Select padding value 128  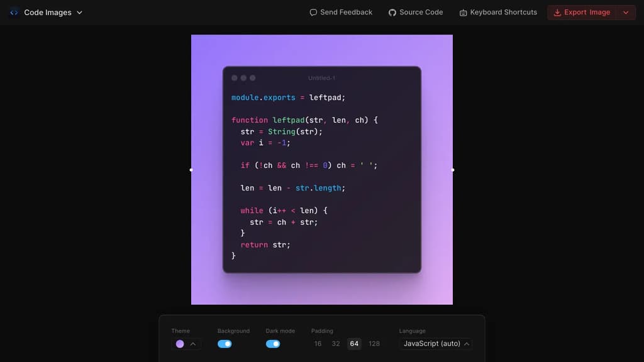click(374, 344)
